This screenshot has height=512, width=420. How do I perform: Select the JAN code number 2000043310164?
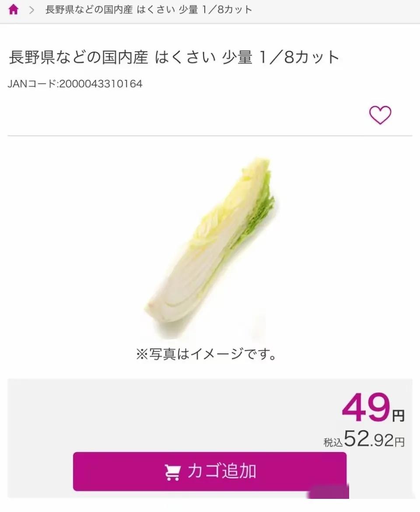[x=101, y=84]
